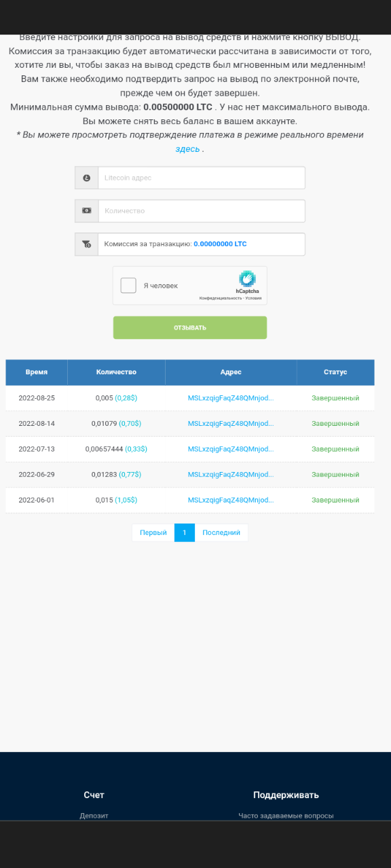This screenshot has width=391, height=868.
Task: Click the Количество column header
Action: [116, 372]
